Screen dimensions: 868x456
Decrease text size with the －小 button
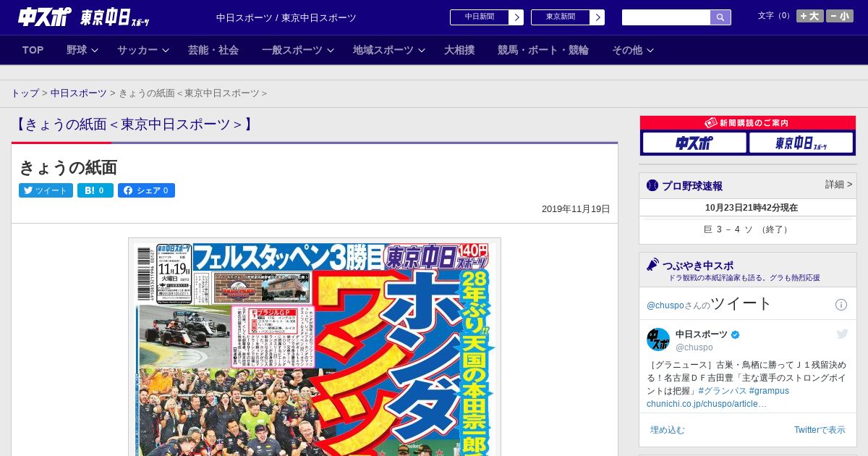pyautogui.click(x=840, y=16)
